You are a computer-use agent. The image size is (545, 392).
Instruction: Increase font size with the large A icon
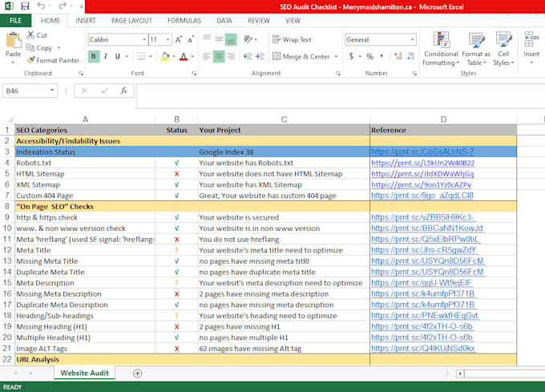tap(178, 39)
